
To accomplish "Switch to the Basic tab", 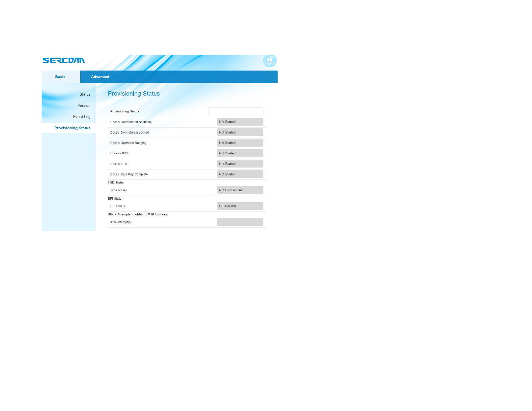I will (60, 77).
